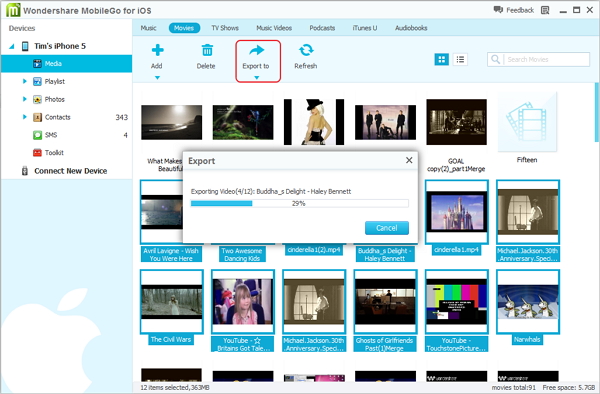Click the Add plus icon
This screenshot has height=394, width=600.
[157, 50]
